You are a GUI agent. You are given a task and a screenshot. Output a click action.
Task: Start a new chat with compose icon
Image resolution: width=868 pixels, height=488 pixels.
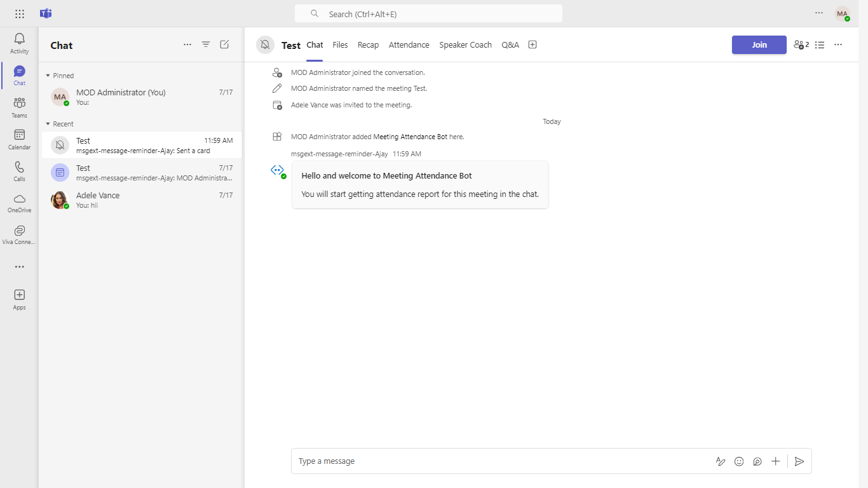[224, 44]
